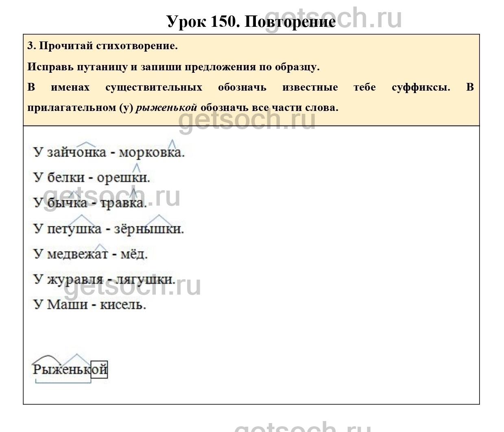Click the suffix mark above "орешки"

click(x=137, y=167)
